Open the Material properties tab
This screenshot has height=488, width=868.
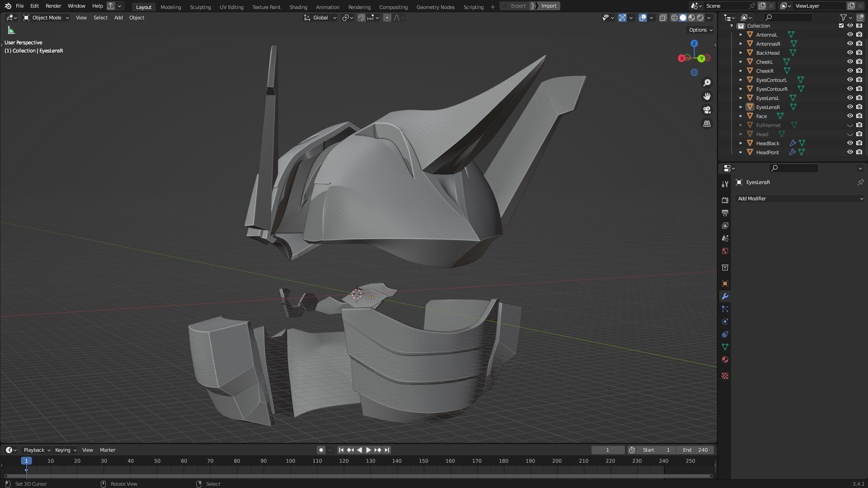pyautogui.click(x=725, y=360)
